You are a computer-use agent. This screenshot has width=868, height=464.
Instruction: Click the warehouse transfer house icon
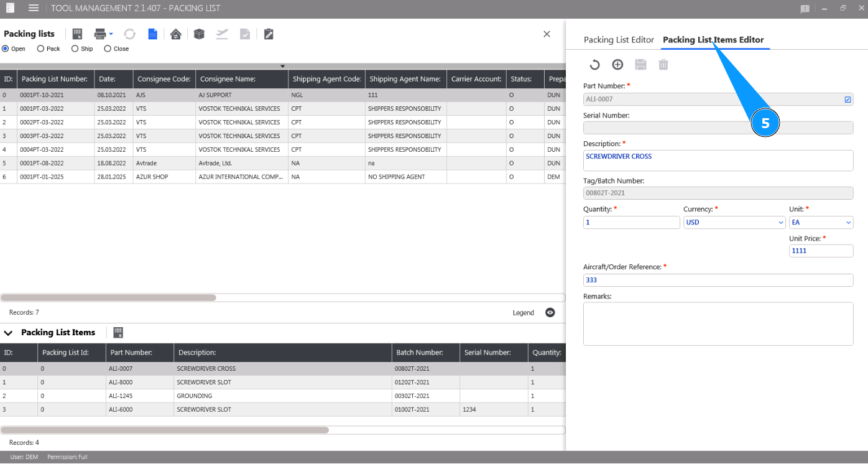coord(176,34)
